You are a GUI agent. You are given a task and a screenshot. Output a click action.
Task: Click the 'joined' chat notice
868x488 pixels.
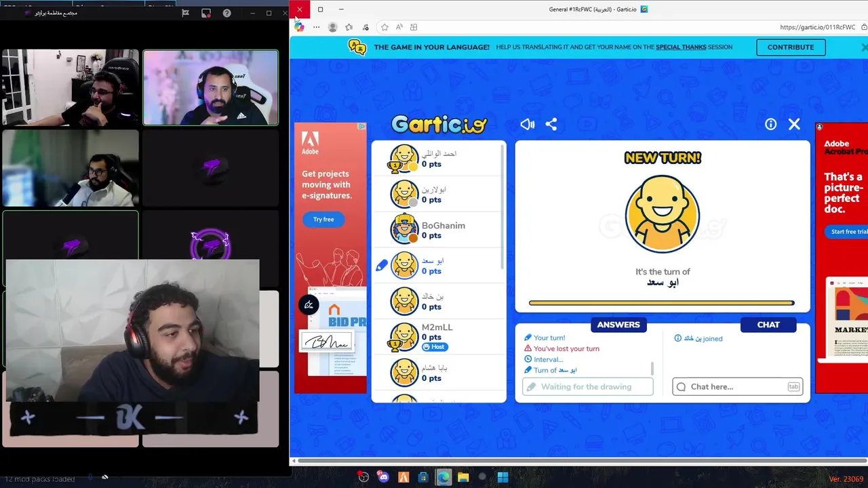pyautogui.click(x=698, y=338)
